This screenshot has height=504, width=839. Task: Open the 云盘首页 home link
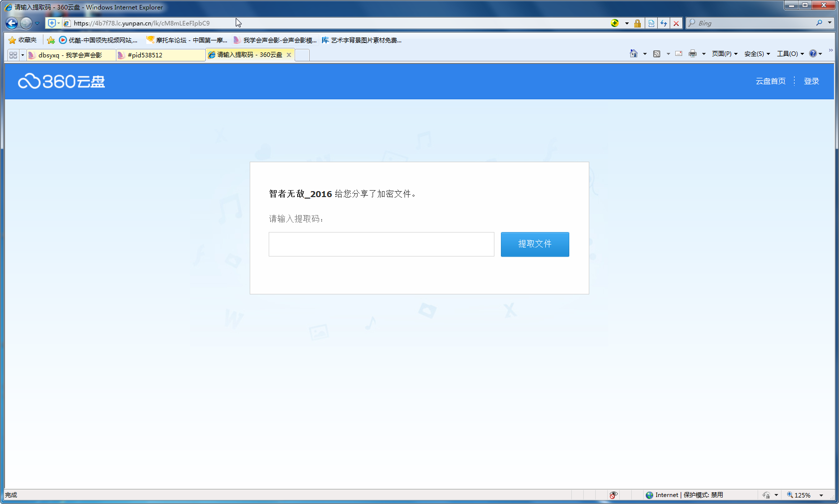click(770, 81)
